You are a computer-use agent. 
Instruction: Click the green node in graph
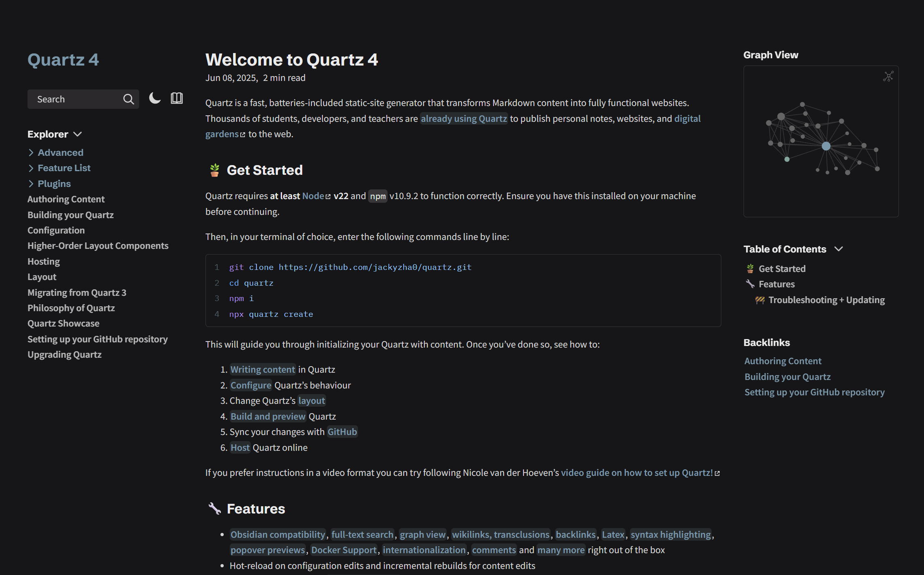tap(787, 159)
